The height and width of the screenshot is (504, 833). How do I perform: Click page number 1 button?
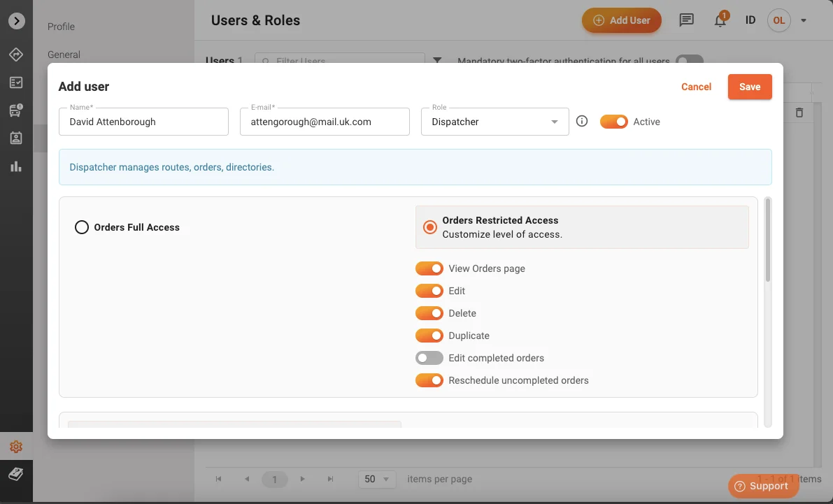[275, 480]
